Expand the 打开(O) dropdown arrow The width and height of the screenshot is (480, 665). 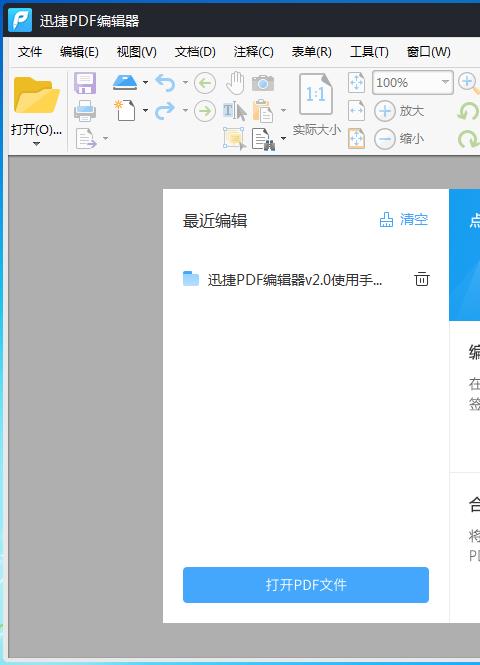pyautogui.click(x=36, y=144)
